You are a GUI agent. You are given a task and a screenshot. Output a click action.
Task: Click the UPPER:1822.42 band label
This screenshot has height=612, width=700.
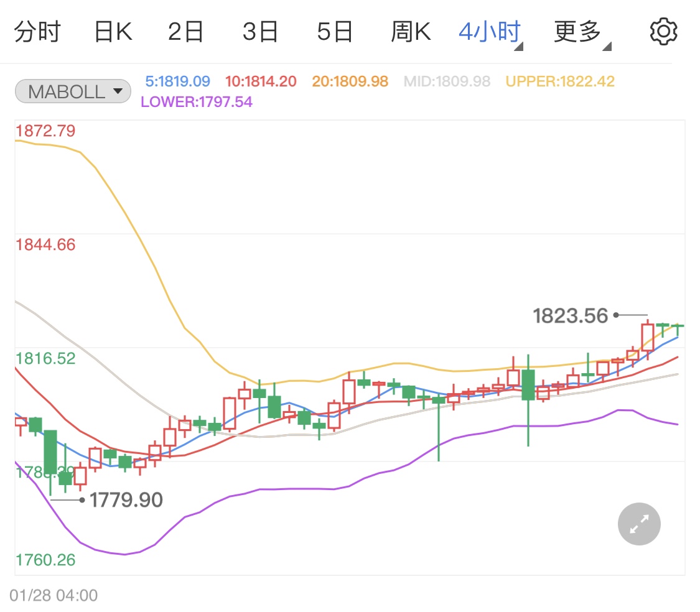560,81
